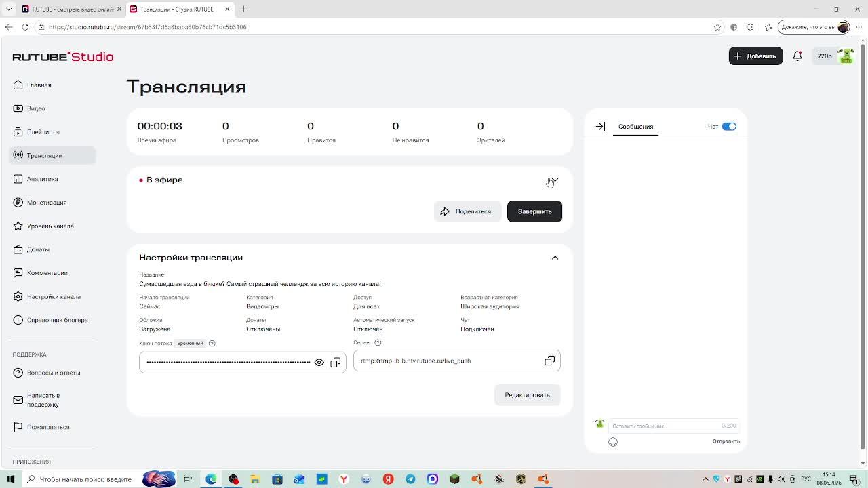Image resolution: width=868 pixels, height=488 pixels.
Task: Click the Комментарии speech-bubble icon
Action: [18, 273]
